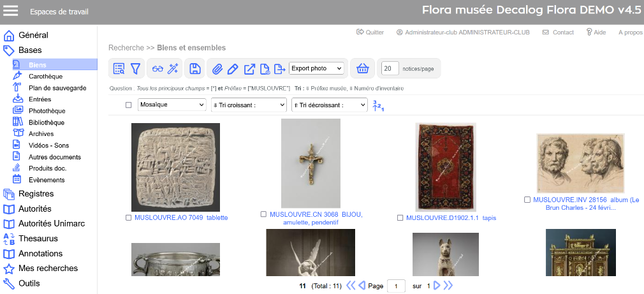This screenshot has width=644, height=294.
Task: Open the Export photo dropdown
Action: 317,68
